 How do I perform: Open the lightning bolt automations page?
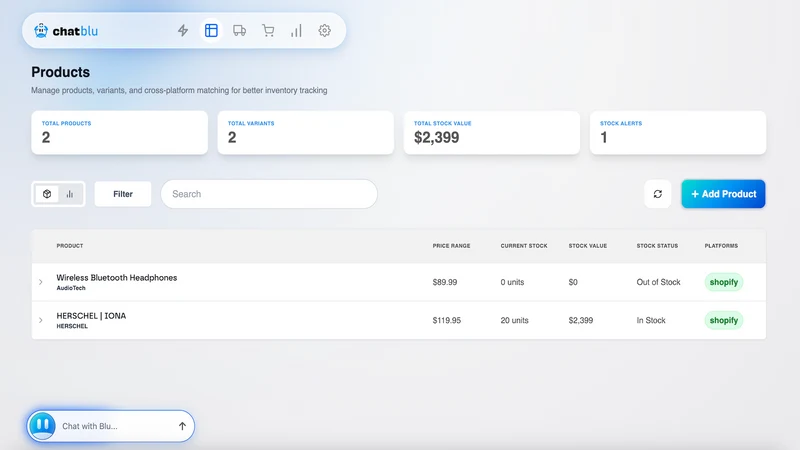(x=183, y=31)
